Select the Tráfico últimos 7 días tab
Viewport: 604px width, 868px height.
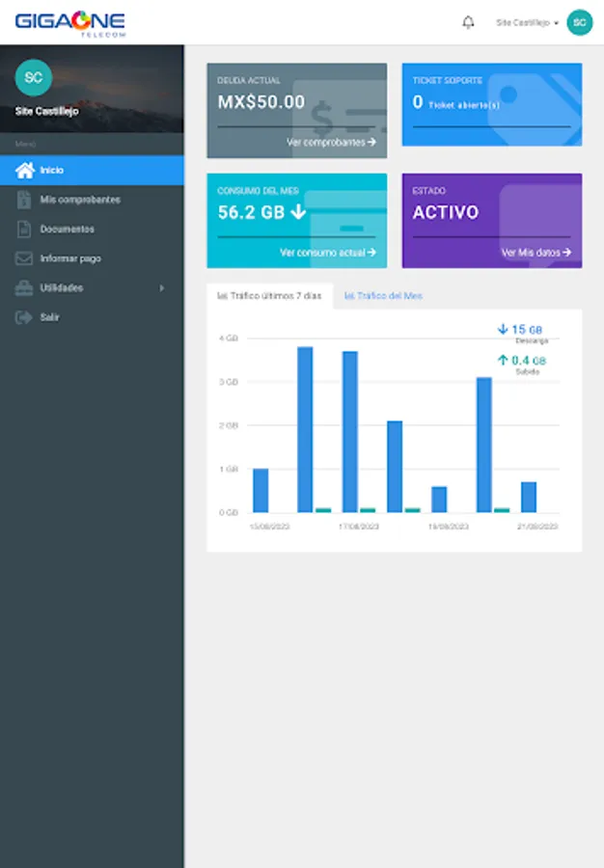coord(269,296)
